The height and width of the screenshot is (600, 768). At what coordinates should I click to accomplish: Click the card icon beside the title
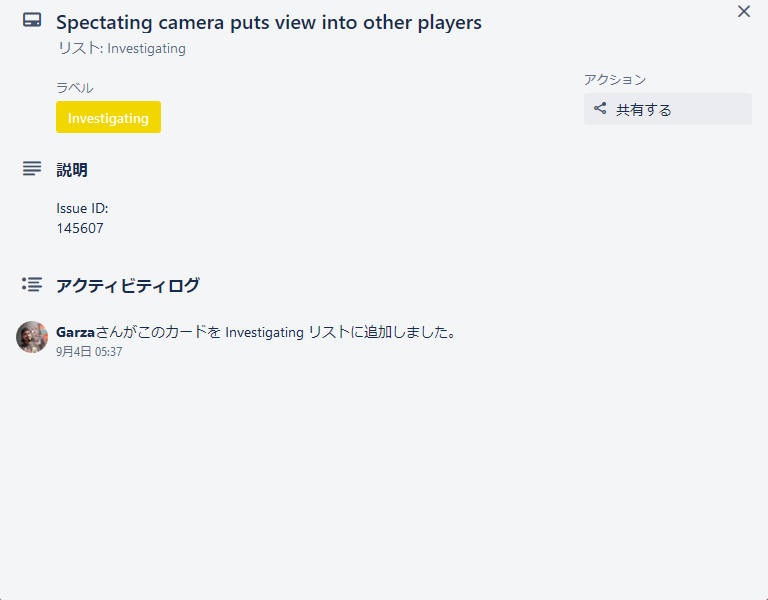point(32,20)
